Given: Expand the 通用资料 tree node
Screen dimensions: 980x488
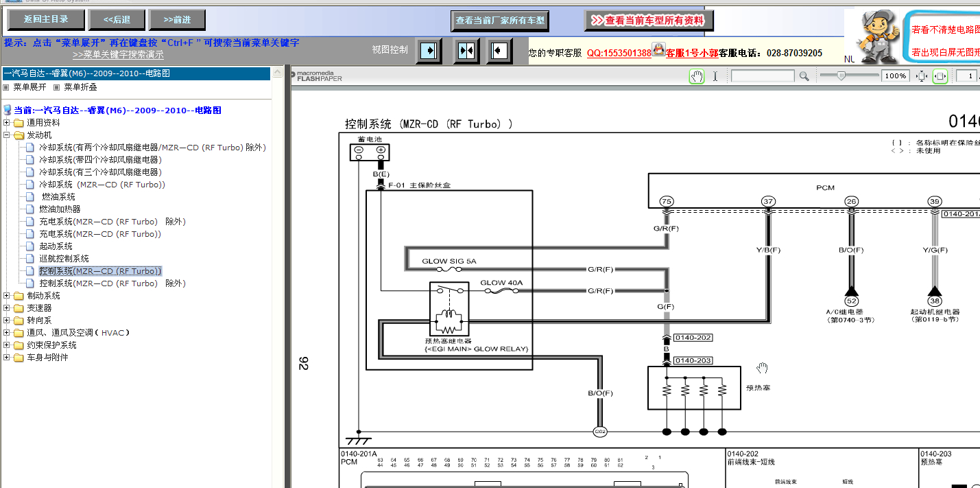Looking at the screenshot, I should [x=7, y=123].
